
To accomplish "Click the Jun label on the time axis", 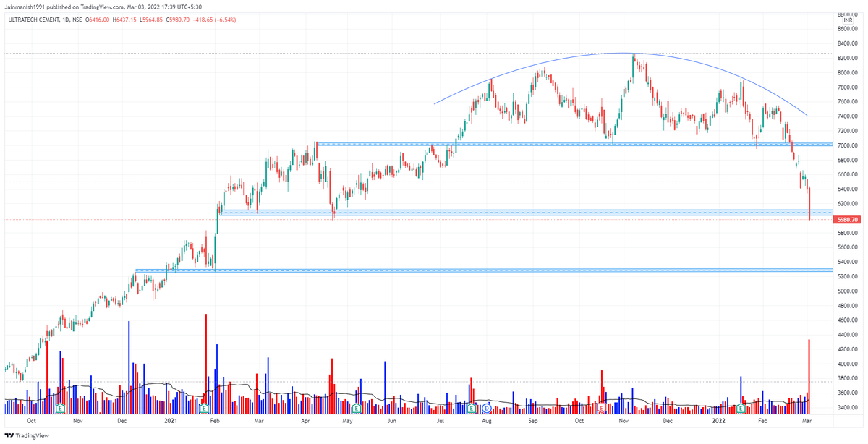I will (x=391, y=421).
